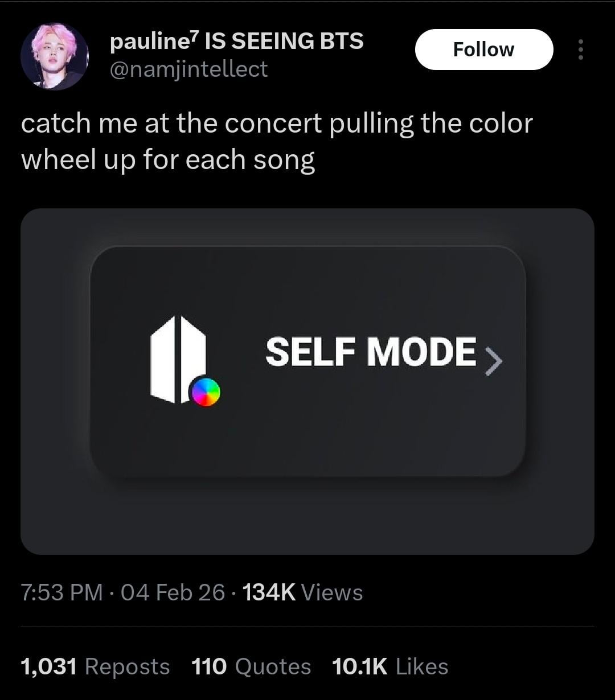The height and width of the screenshot is (700, 615).
Task: View the 10.1K Likes list
Action: coord(390,666)
